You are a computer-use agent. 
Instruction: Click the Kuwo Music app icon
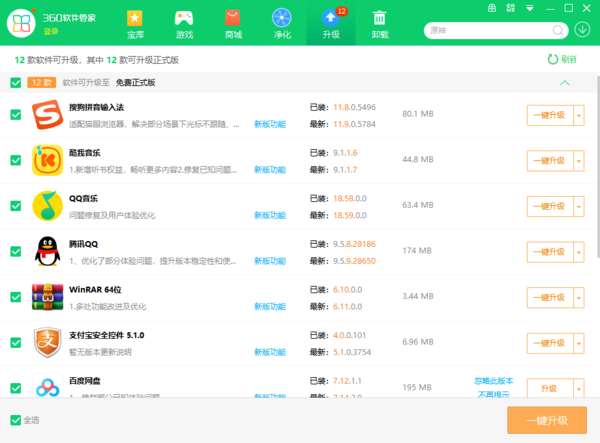[47, 161]
